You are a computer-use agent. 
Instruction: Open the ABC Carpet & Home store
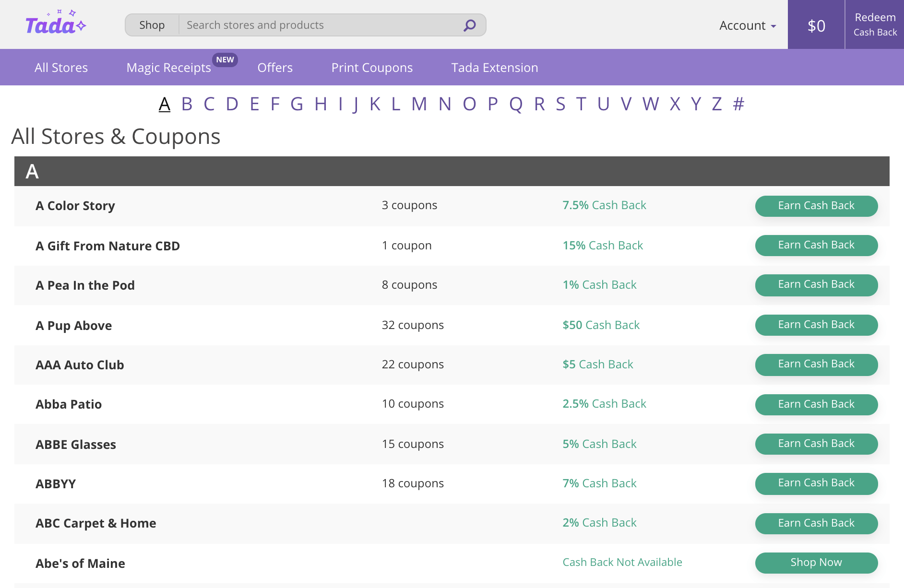point(96,523)
